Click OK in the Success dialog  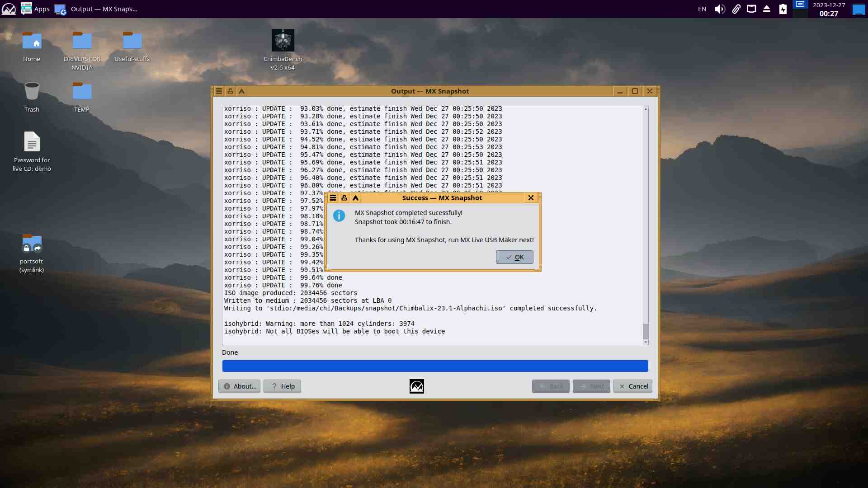pos(514,257)
